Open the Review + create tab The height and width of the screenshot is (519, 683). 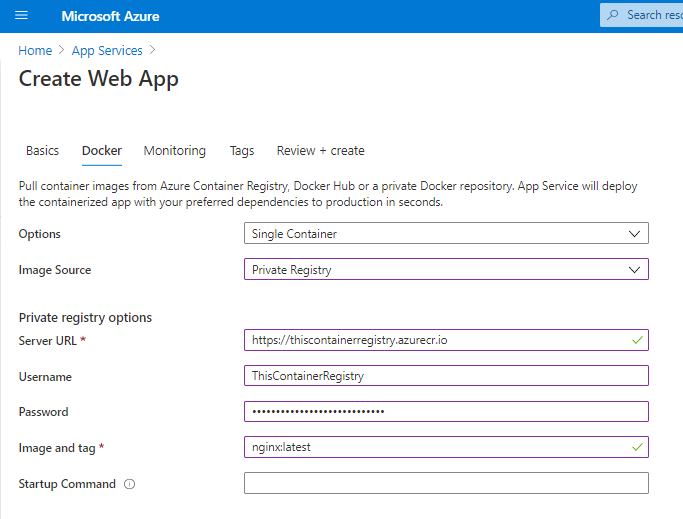coord(321,151)
